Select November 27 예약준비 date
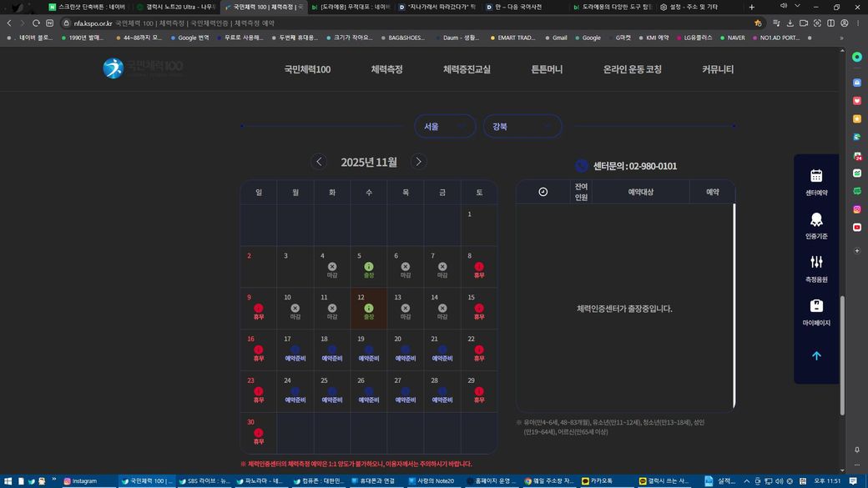 [x=406, y=391]
